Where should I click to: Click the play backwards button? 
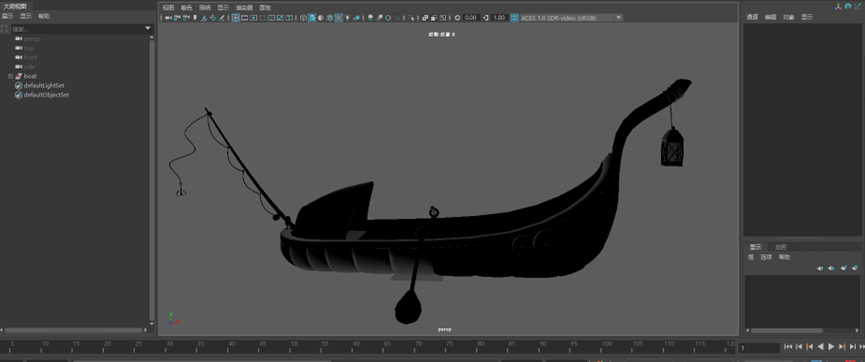(820, 347)
